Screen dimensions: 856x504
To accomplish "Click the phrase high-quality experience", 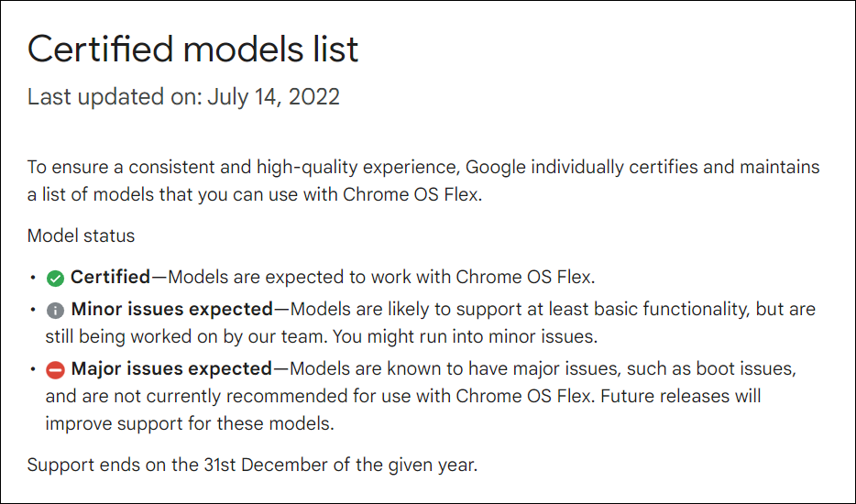I will pos(357,167).
